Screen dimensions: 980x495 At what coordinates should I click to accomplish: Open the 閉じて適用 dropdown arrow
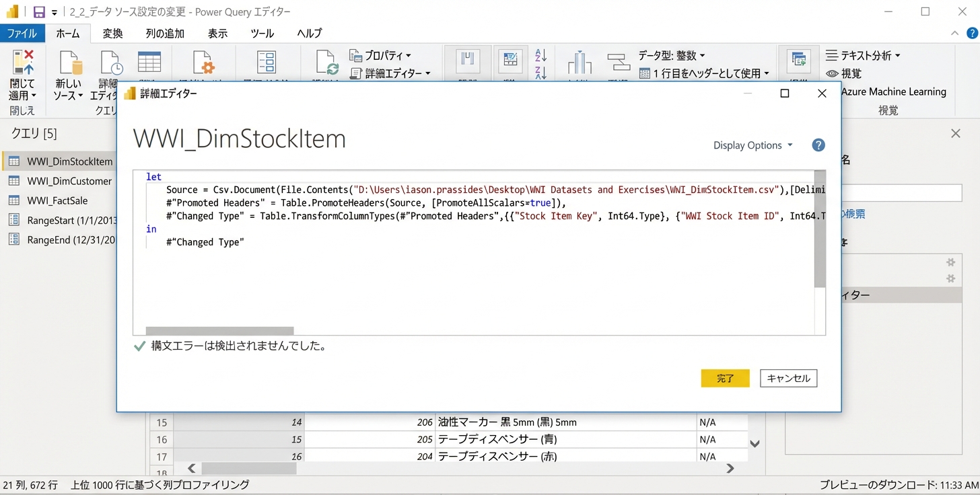34,96
